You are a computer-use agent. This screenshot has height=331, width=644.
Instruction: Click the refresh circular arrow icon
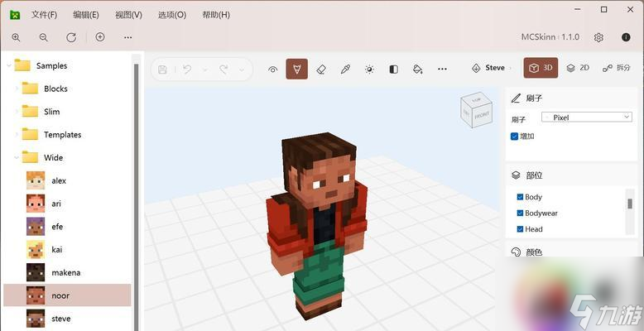tap(71, 37)
